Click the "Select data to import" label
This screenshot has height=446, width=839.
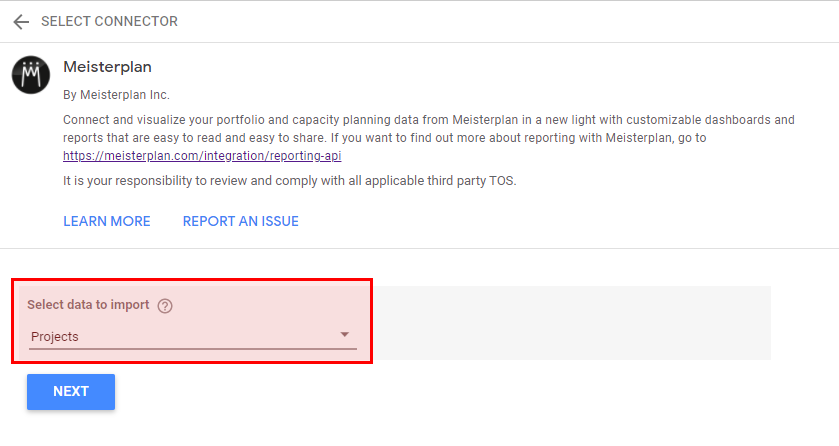pyautogui.click(x=88, y=305)
